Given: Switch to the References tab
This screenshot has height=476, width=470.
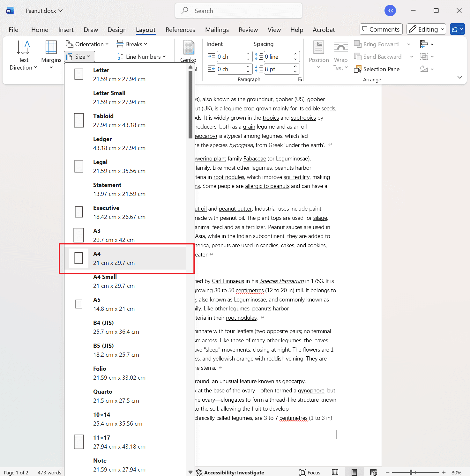Looking at the screenshot, I should (x=180, y=30).
